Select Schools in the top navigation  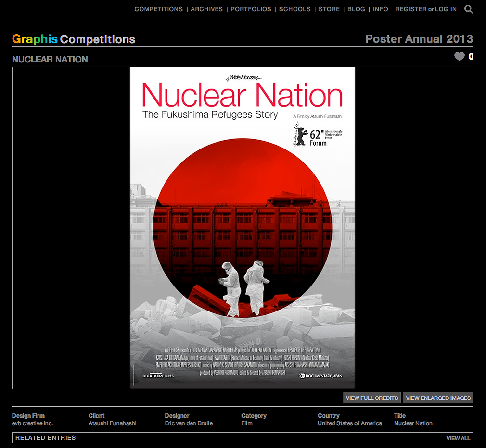(x=295, y=9)
